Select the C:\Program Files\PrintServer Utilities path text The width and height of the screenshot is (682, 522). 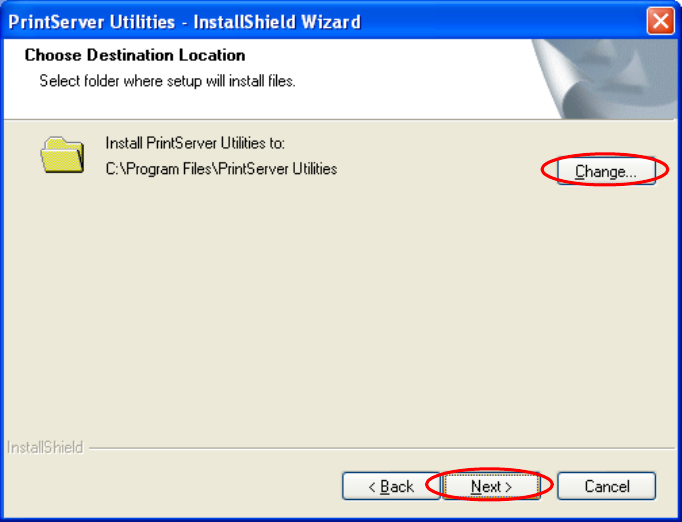(x=221, y=169)
